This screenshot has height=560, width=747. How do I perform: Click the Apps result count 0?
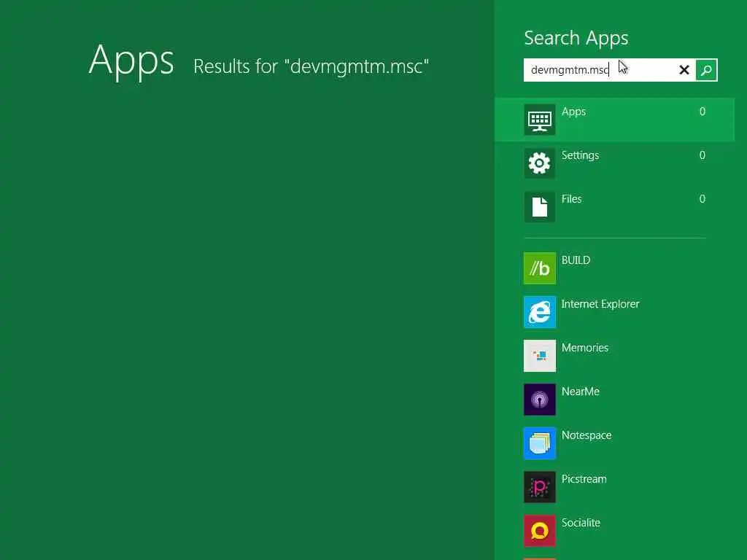[x=703, y=112]
